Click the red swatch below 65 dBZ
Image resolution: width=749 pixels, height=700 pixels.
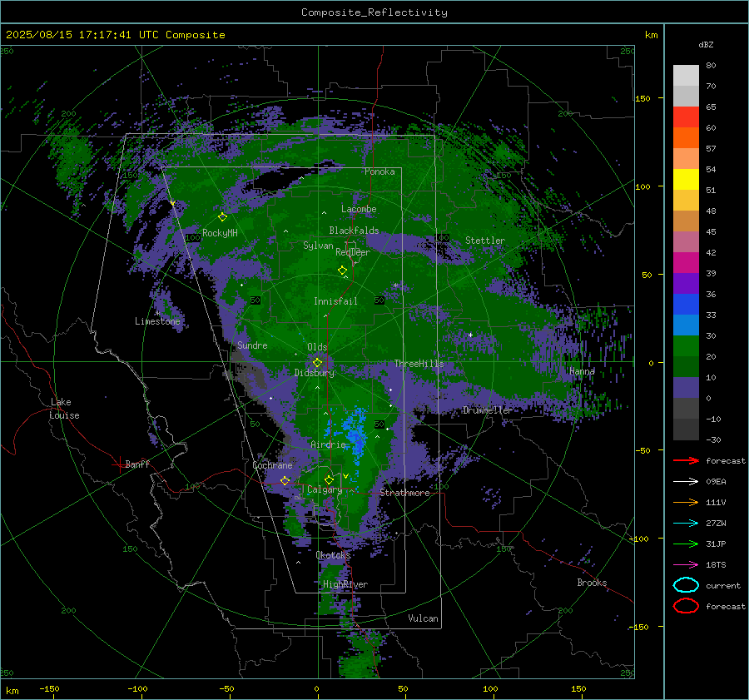[686, 117]
